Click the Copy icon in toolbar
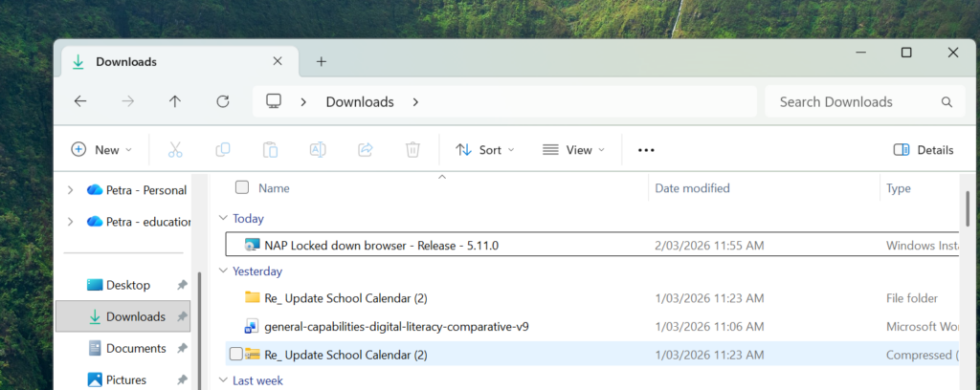Image resolution: width=980 pixels, height=390 pixels. (223, 149)
